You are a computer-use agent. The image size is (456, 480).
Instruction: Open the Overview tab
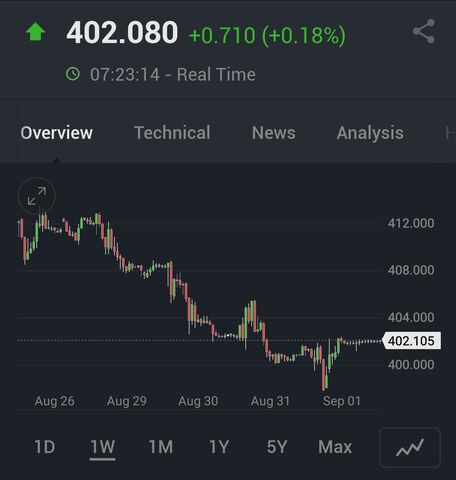pos(57,133)
